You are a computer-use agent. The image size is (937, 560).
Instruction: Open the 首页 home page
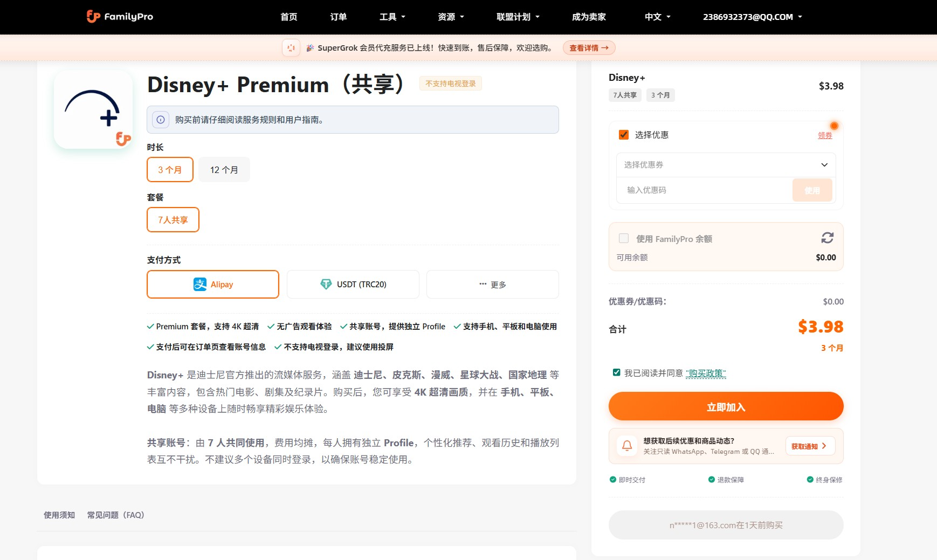point(289,17)
